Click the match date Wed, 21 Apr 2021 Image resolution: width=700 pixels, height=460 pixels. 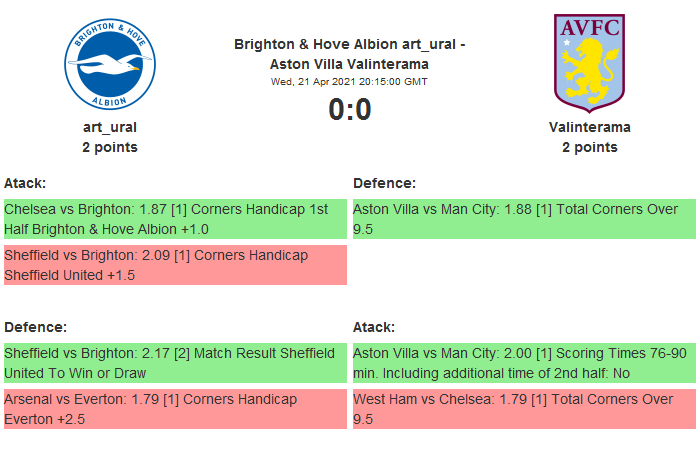pyautogui.click(x=349, y=81)
